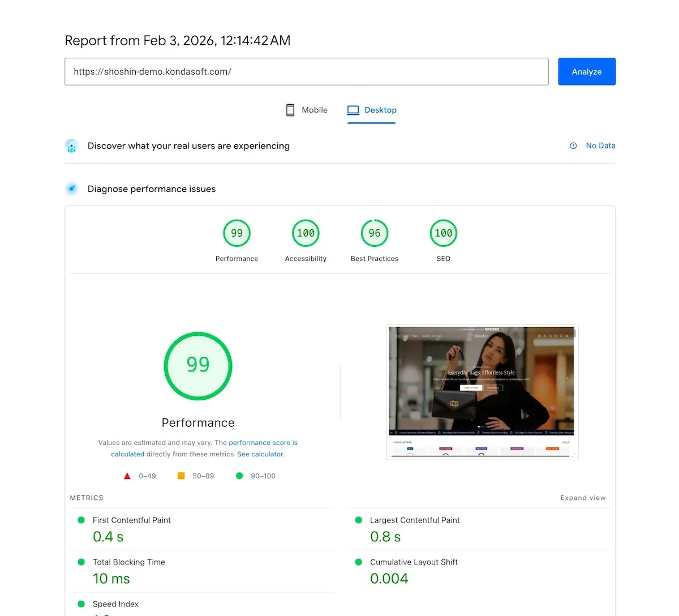The image size is (679, 616).
Task: Switch to the Mobile tab
Action: click(306, 110)
